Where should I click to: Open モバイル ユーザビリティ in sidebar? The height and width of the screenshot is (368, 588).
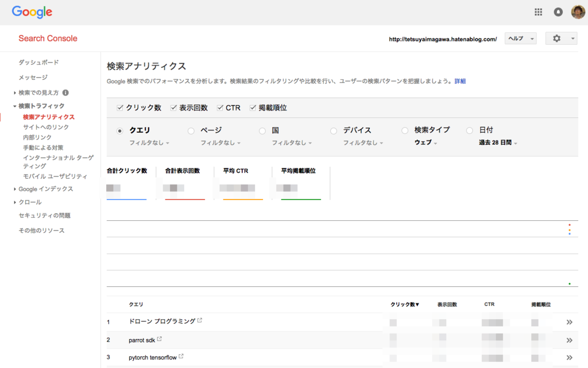click(55, 177)
